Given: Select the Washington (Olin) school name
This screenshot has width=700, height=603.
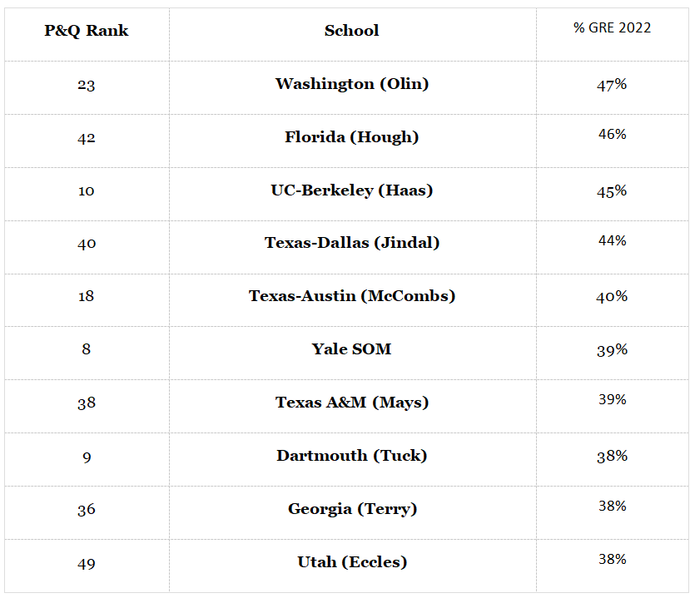Looking at the screenshot, I should [352, 84].
